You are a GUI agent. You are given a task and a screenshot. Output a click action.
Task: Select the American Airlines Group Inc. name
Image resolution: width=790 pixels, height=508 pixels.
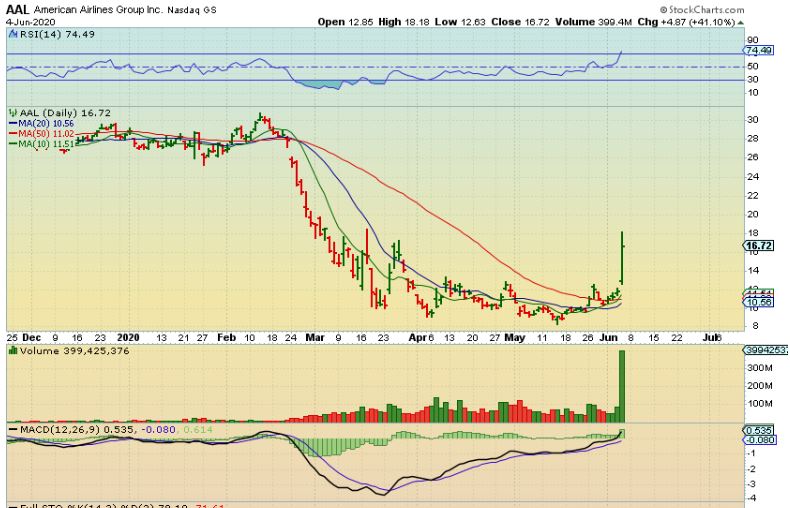pos(98,10)
